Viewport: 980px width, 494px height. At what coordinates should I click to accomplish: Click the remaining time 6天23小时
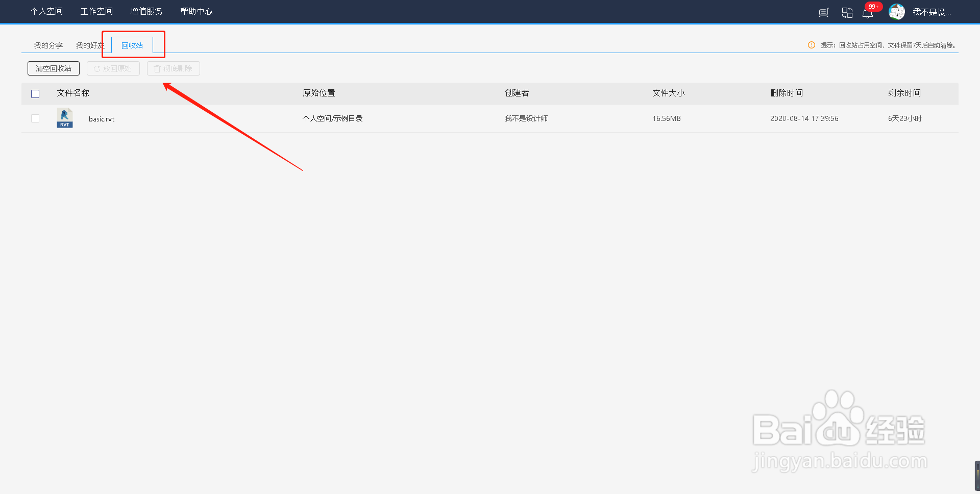click(905, 118)
